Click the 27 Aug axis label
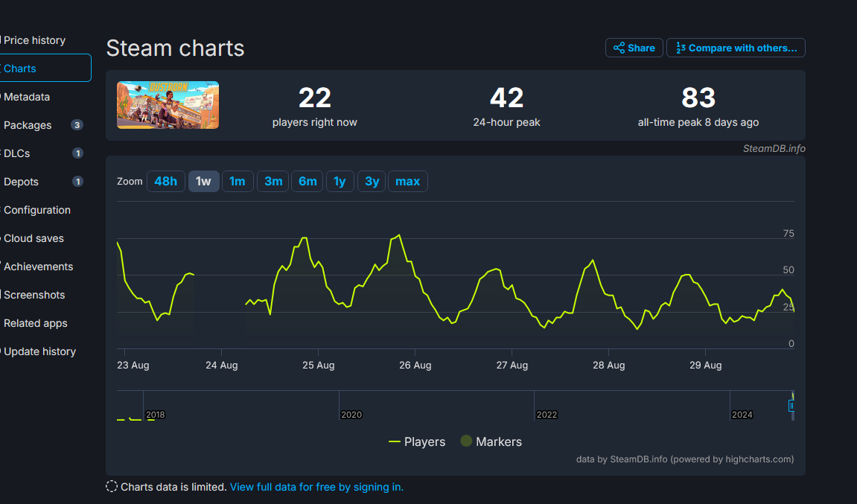Image resolution: width=857 pixels, height=504 pixels. click(x=512, y=365)
